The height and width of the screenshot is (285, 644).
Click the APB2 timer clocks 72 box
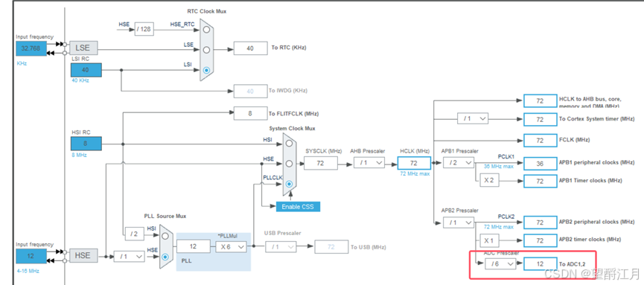[540, 240]
